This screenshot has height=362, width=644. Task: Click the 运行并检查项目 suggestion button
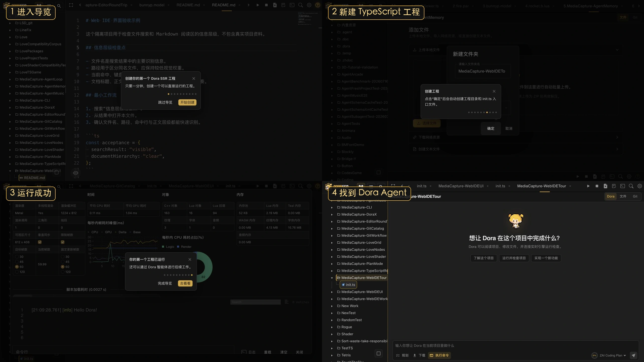point(514,258)
